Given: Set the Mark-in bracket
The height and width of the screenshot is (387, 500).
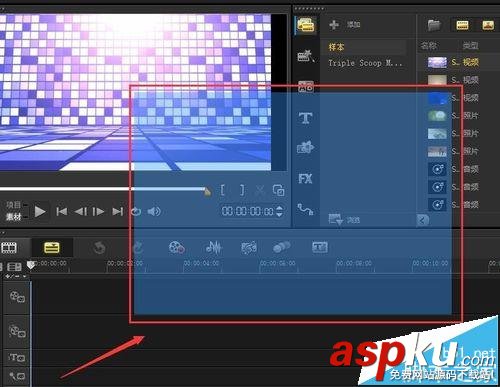Looking at the screenshot, I should [222, 190].
